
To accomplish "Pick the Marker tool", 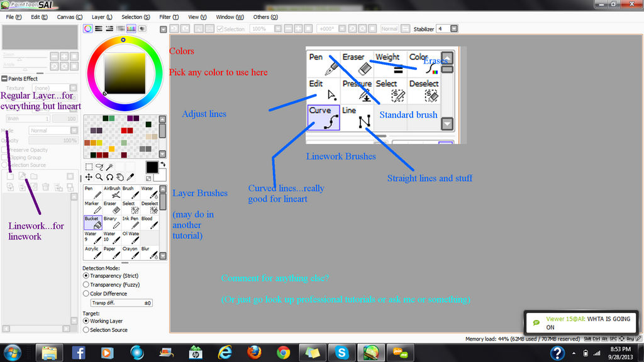I will tap(93, 207).
